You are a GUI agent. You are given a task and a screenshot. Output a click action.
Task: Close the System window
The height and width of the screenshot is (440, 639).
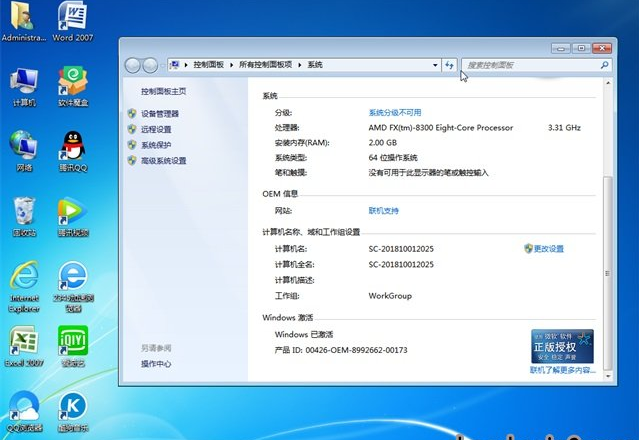602,48
